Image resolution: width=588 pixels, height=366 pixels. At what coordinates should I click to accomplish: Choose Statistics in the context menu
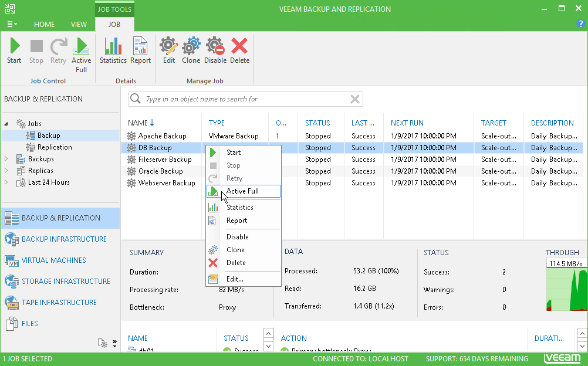coord(244,208)
